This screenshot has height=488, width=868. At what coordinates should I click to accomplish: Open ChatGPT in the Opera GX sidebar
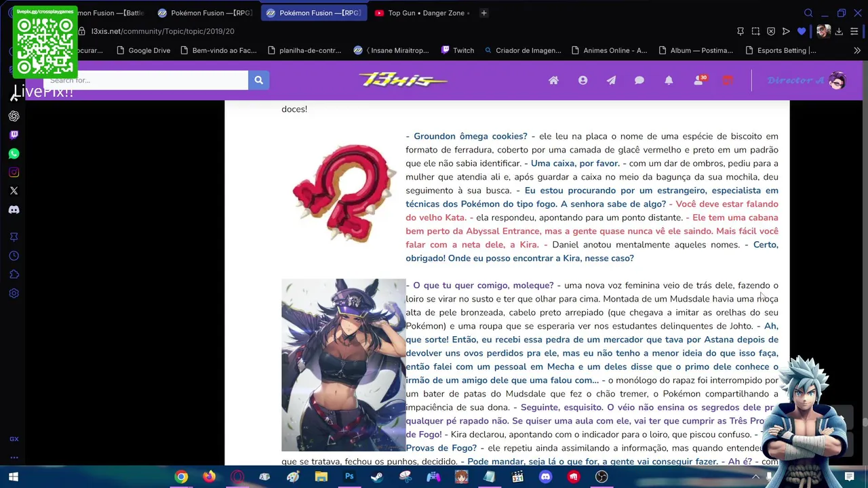click(14, 116)
